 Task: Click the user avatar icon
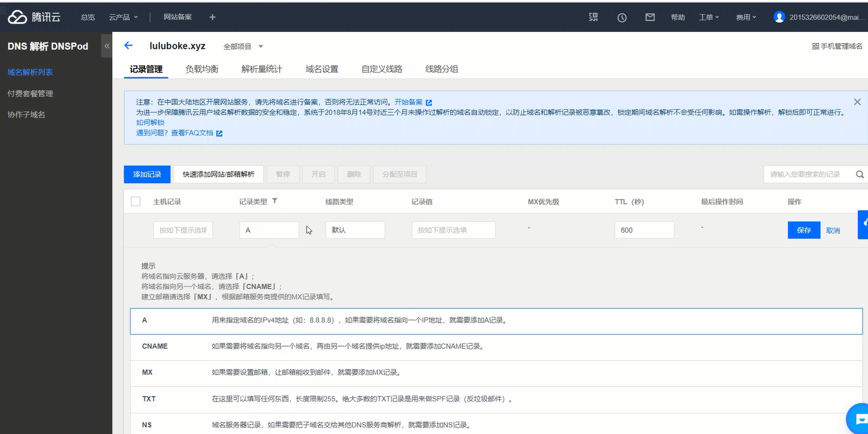[x=779, y=17]
